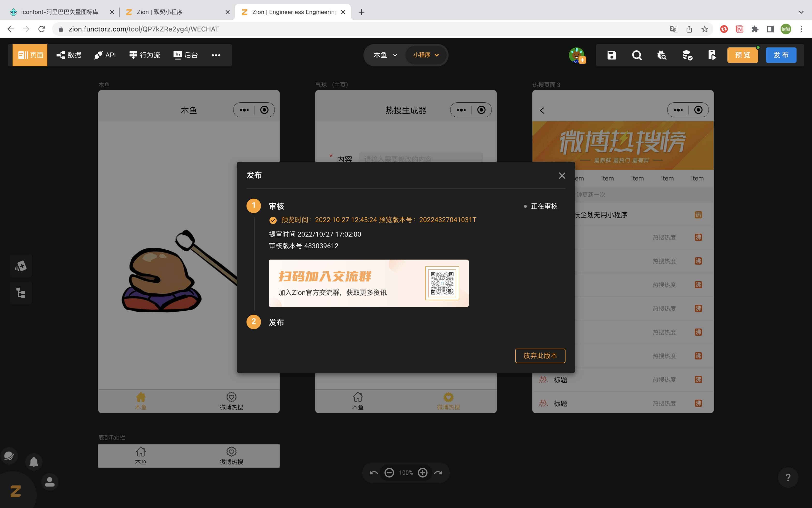
Task: Expand the tab search chevron
Action: click(801, 12)
